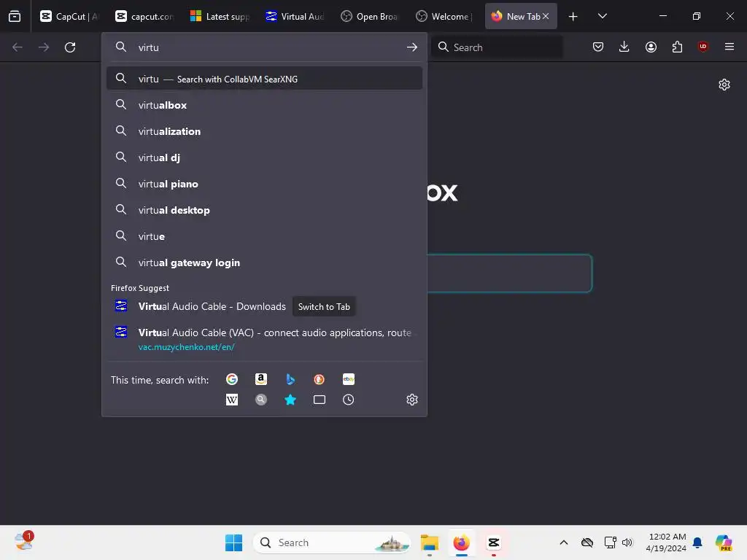The width and height of the screenshot is (747, 560).
Task: Choose the virtualbox suggestion
Action: point(264,105)
